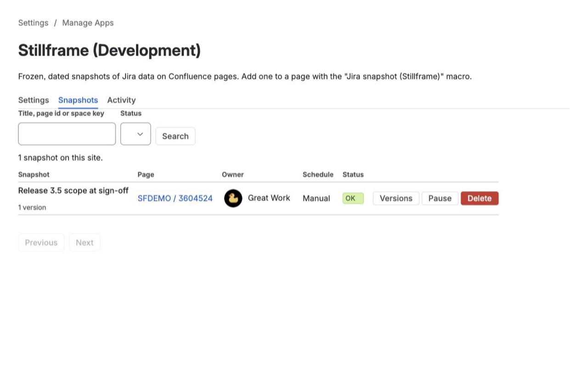Image resolution: width=588 pixels, height=368 pixels.
Task: Click the Previous pagination button
Action: pyautogui.click(x=41, y=242)
